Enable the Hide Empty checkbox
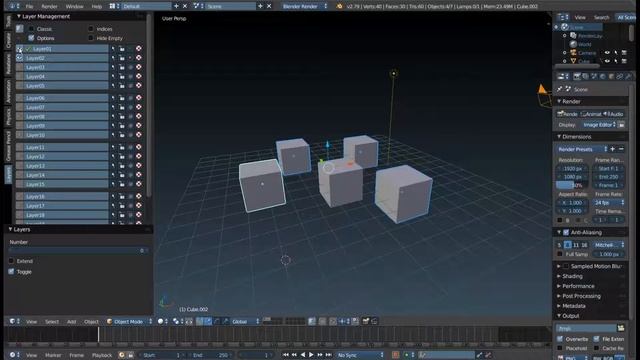The image size is (640, 360). [x=91, y=38]
